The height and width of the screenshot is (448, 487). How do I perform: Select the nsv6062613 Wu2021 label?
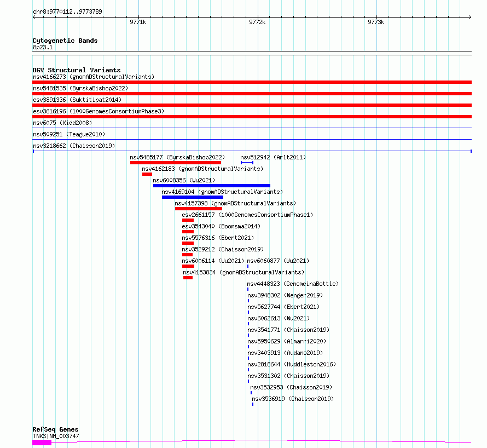point(279,318)
